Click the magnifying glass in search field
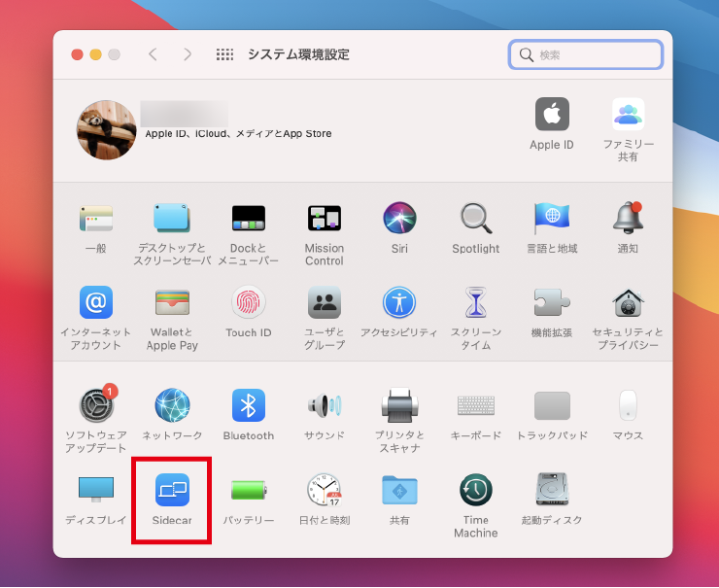This screenshot has width=719, height=588. pos(527,55)
